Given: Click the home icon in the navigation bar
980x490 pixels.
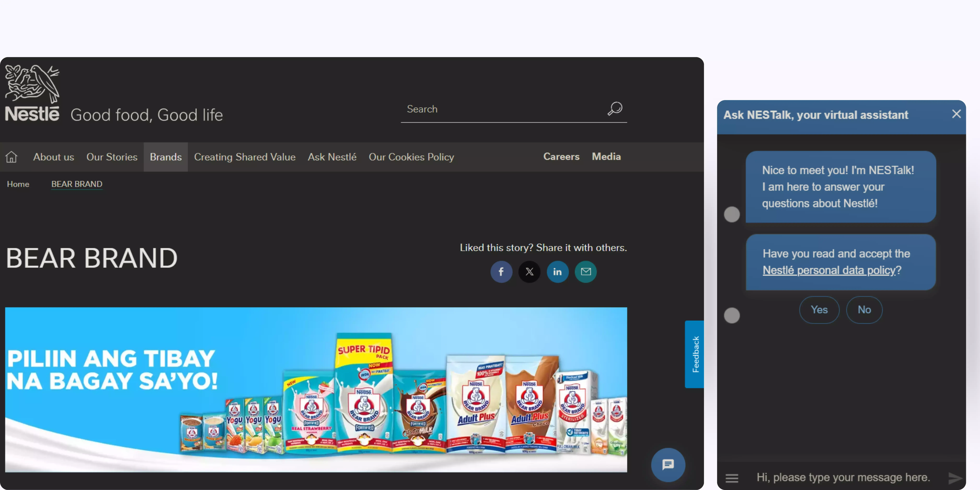Looking at the screenshot, I should pyautogui.click(x=11, y=157).
